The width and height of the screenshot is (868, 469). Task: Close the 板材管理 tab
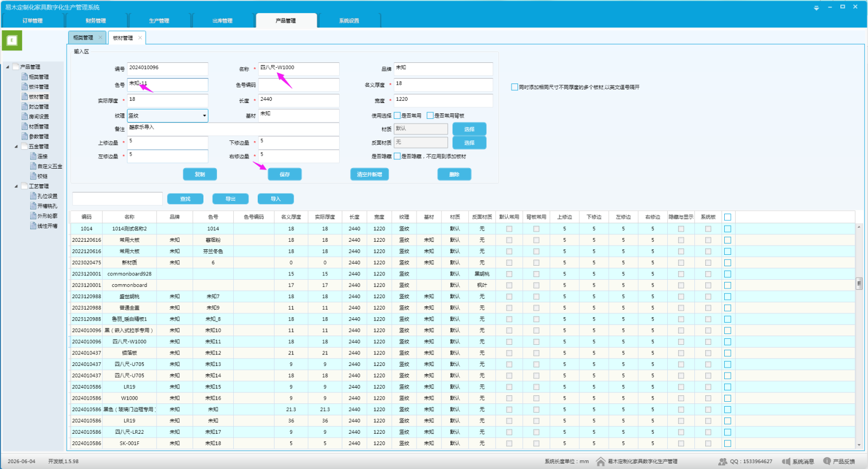140,37
